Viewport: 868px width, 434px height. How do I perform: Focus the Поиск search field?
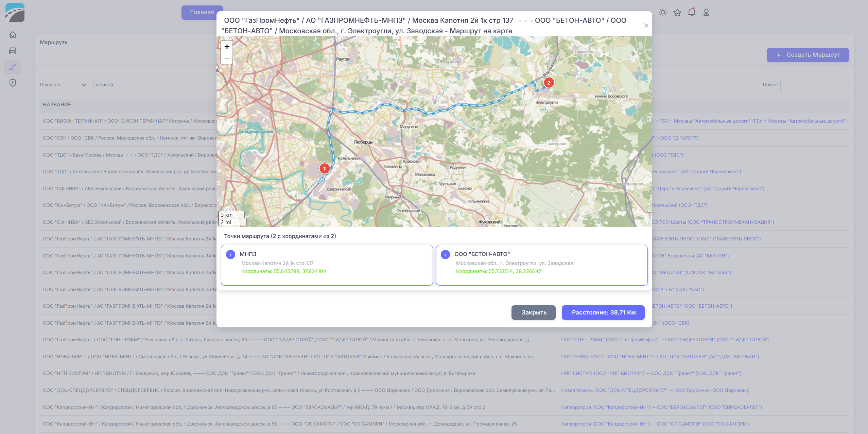814,85
